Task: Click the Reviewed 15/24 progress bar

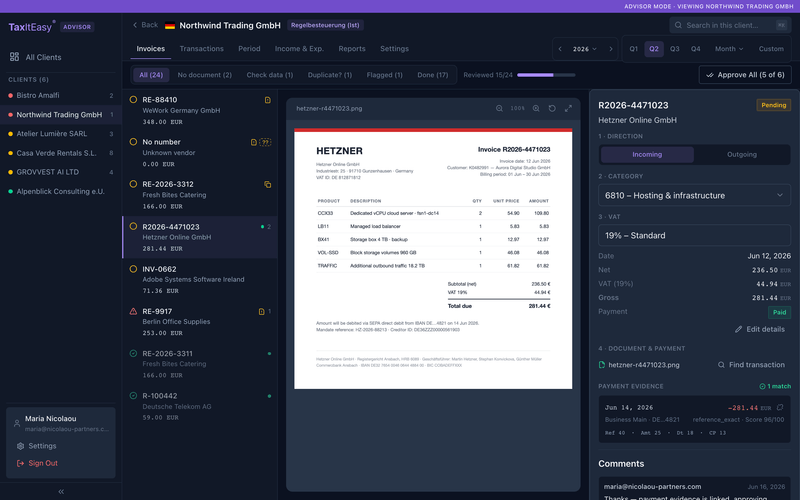Action: tap(546, 75)
